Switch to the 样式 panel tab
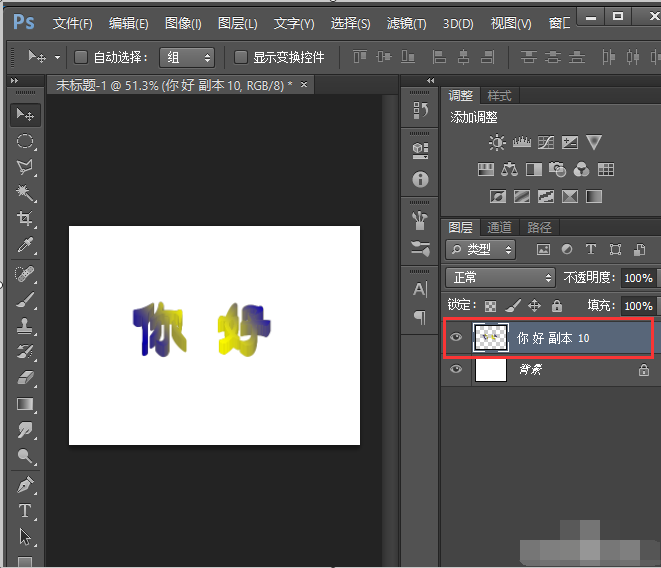The image size is (661, 568). tap(499, 96)
